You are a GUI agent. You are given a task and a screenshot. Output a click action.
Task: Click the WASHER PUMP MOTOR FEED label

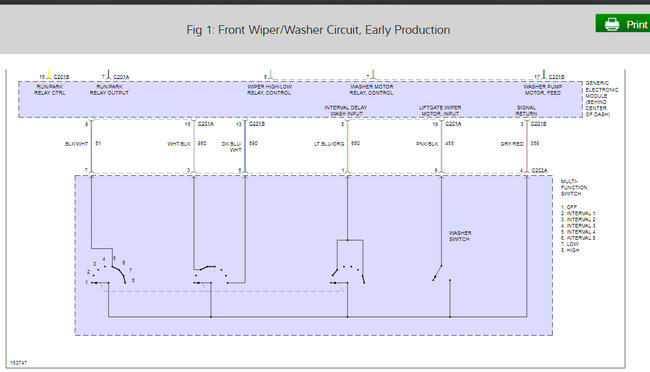(543, 90)
